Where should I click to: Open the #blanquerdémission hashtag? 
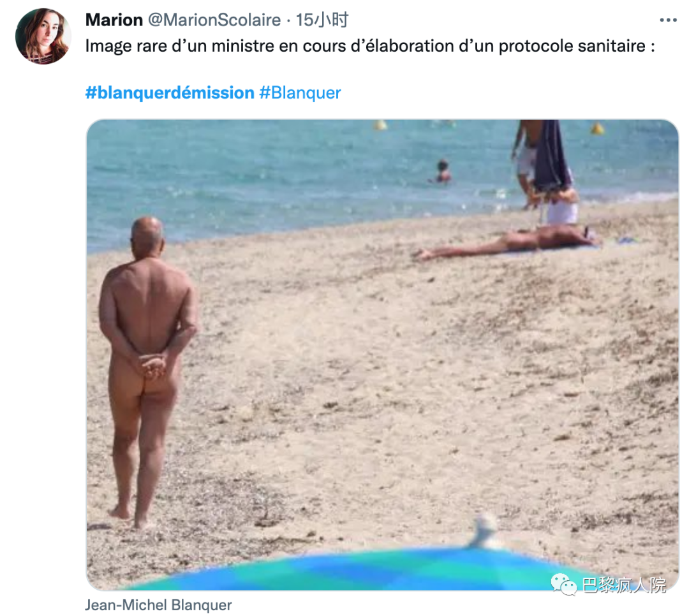[x=170, y=92]
